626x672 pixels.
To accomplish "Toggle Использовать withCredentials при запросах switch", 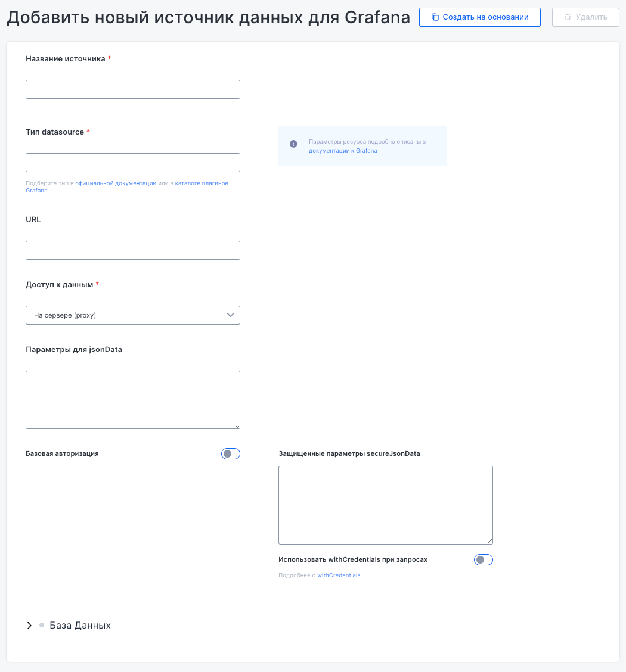I will click(x=483, y=560).
